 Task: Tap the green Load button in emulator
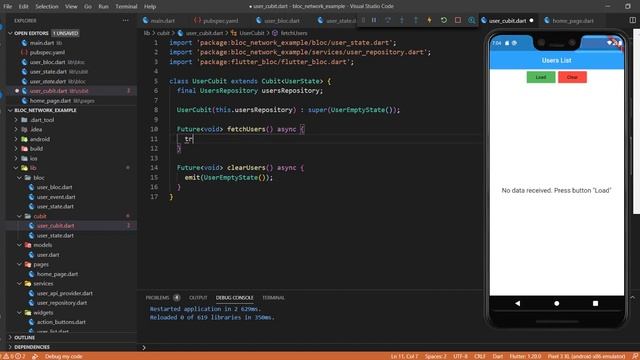coord(541,77)
